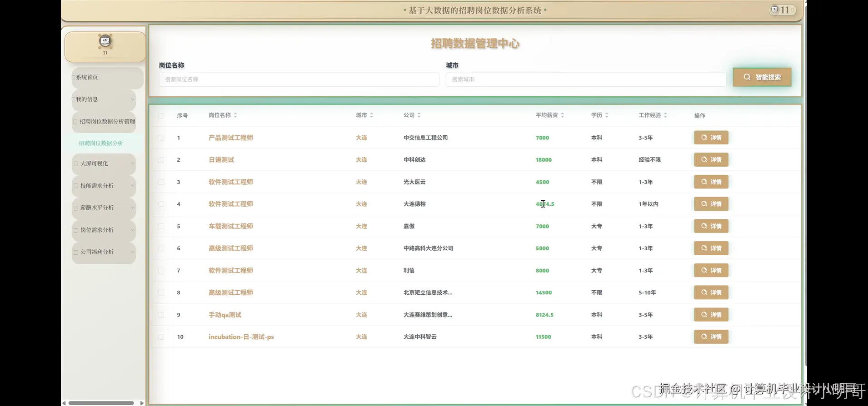Click the sidebar horizontal scrollbar
The height and width of the screenshot is (406, 868).
(x=101, y=403)
